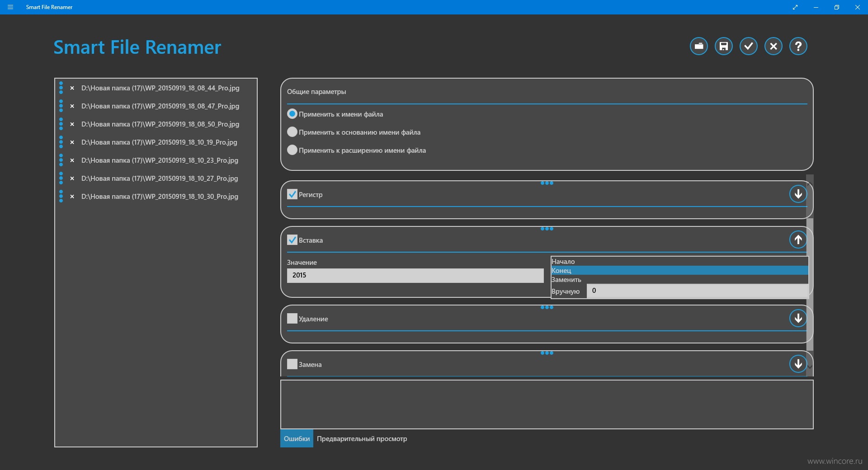Click three-dot handle above Регистр panel
This screenshot has height=470, width=868.
(x=547, y=183)
